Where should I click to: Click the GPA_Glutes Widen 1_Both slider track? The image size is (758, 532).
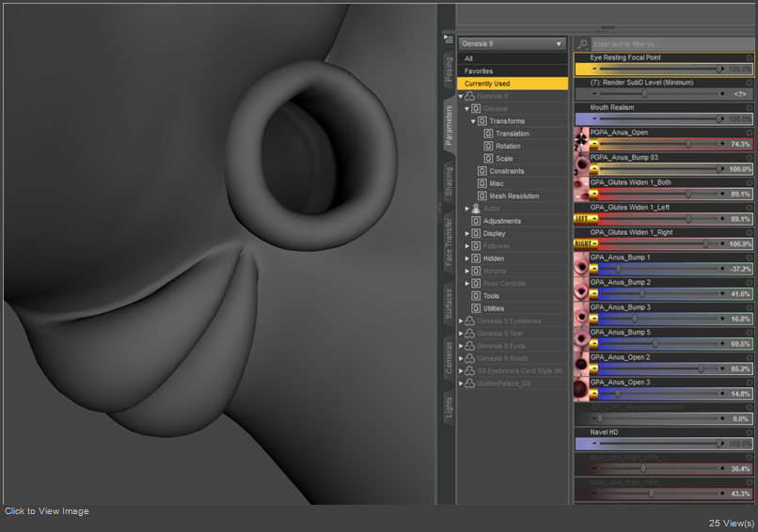tap(657, 194)
